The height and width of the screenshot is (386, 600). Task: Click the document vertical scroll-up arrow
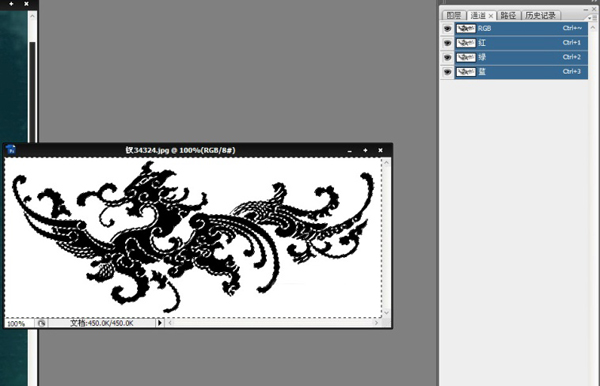386,163
